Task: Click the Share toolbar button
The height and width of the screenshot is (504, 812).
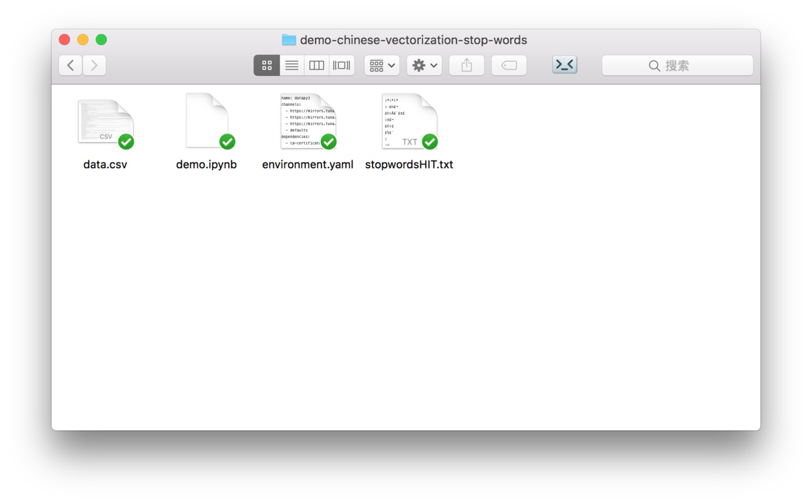Action: click(467, 65)
